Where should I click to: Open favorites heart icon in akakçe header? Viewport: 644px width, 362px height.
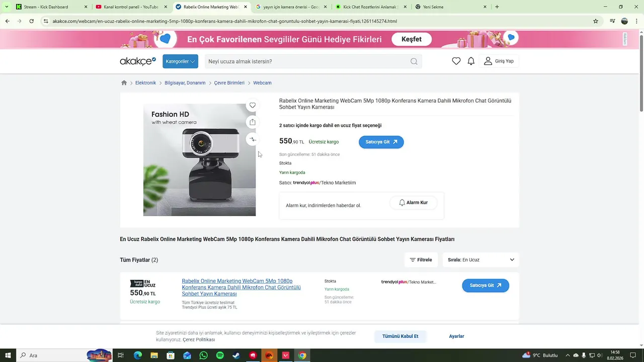tap(456, 61)
